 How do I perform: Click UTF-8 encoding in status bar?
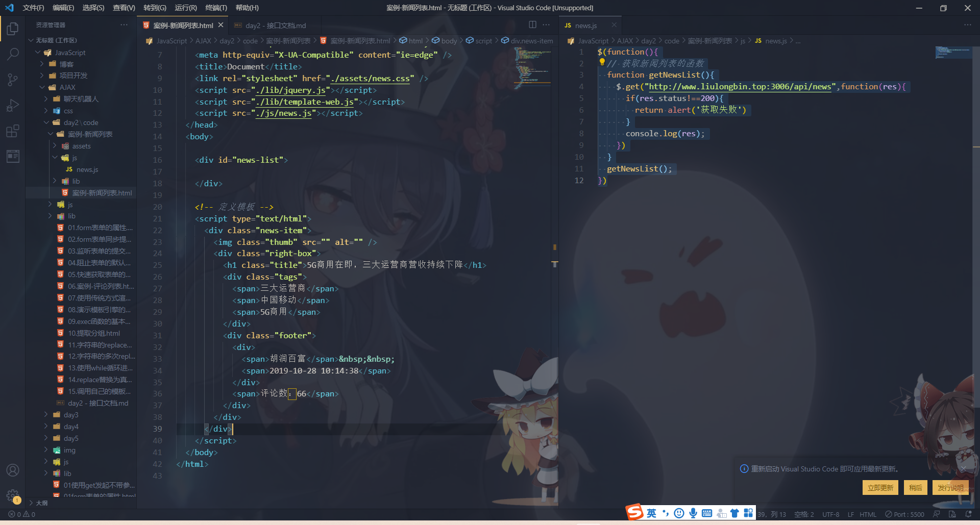tap(830, 514)
